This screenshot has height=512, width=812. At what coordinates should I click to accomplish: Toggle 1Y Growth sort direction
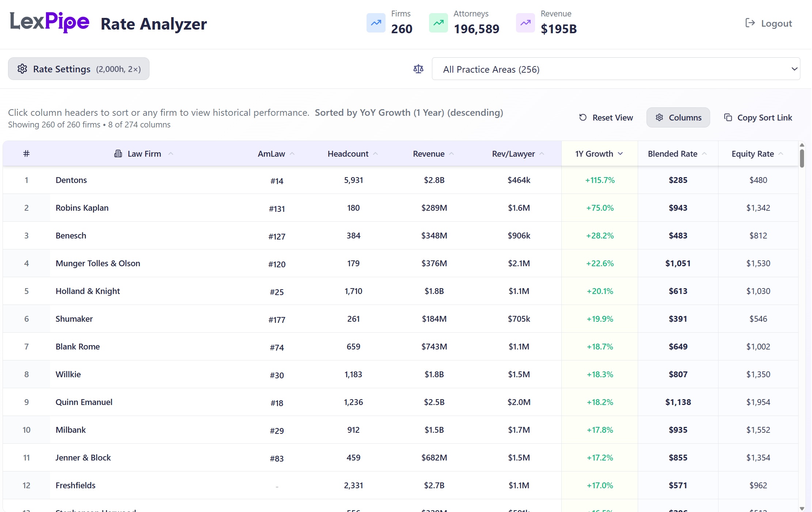click(599, 154)
